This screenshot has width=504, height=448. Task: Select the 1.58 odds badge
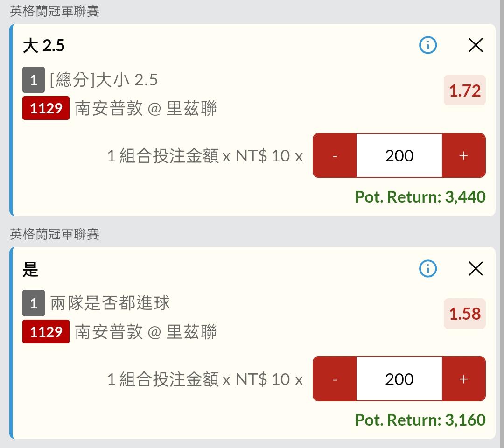tap(464, 314)
